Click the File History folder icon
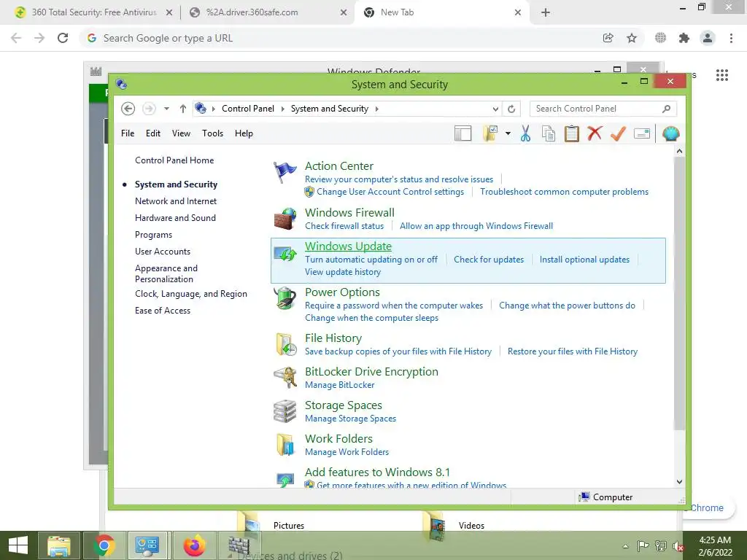The image size is (747, 560). tap(286, 344)
